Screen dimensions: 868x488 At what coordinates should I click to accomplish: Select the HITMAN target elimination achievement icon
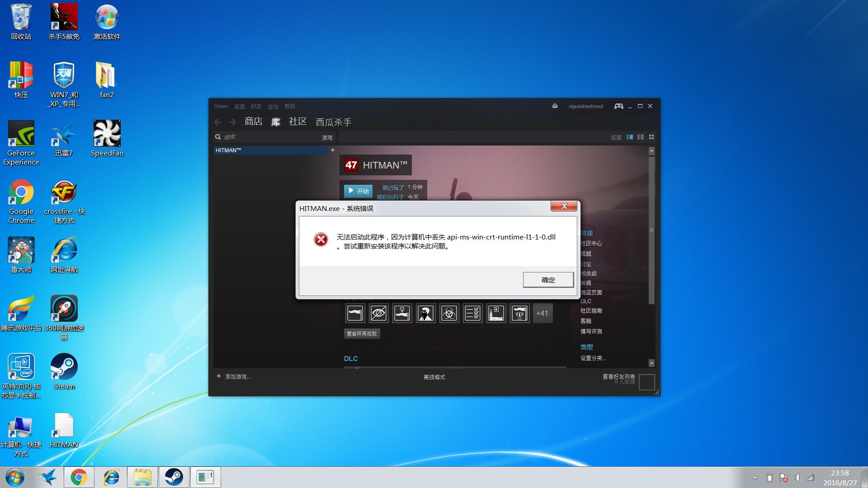425,313
